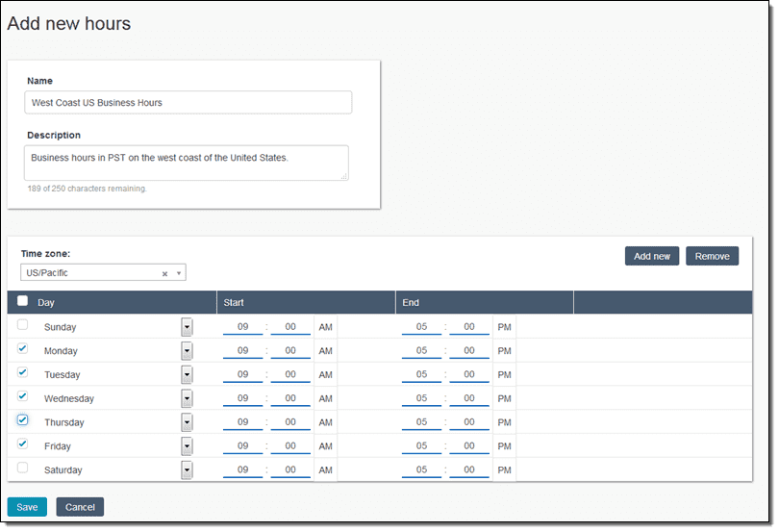This screenshot has width=779, height=532.
Task: Open the Sunday day dropdown
Action: 187,327
